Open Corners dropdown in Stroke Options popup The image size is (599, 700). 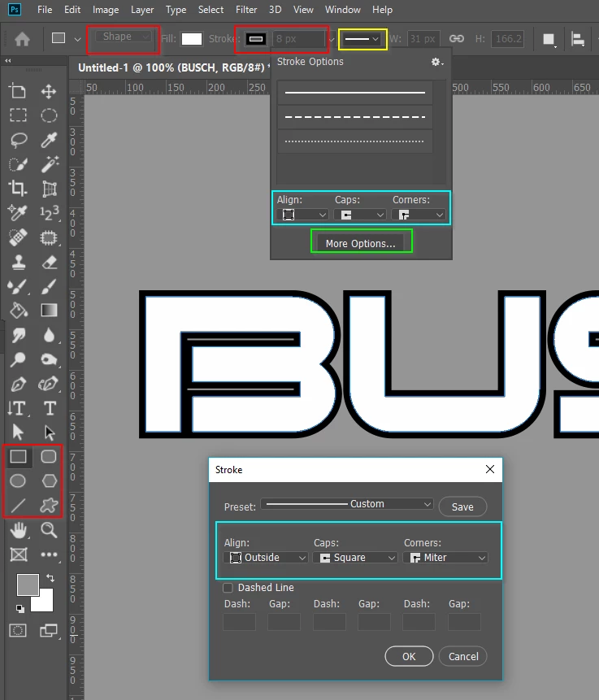click(x=419, y=215)
